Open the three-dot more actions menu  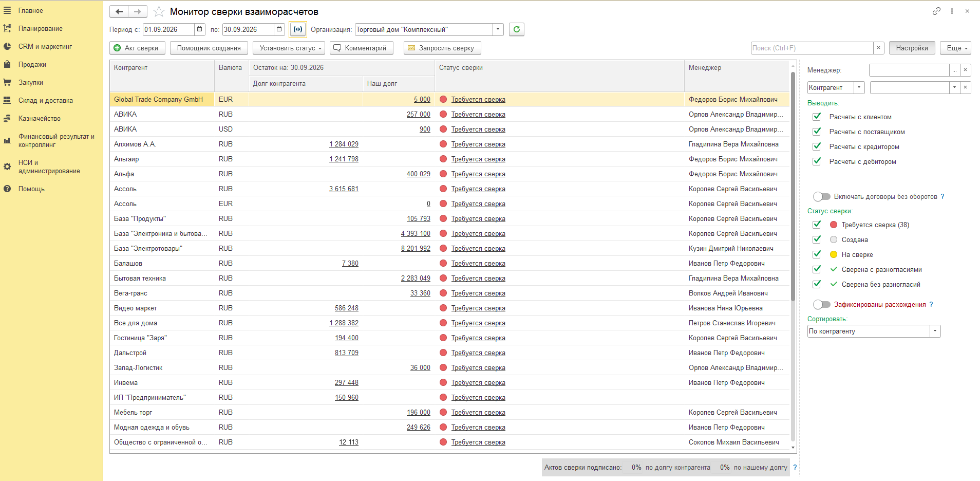coord(952,11)
